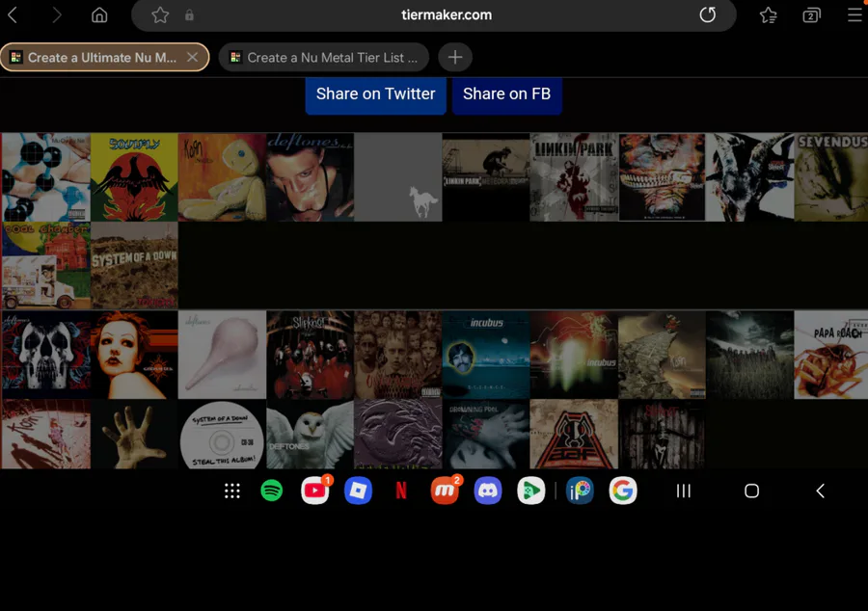Open the browser home page icon
868x611 pixels.
(99, 14)
